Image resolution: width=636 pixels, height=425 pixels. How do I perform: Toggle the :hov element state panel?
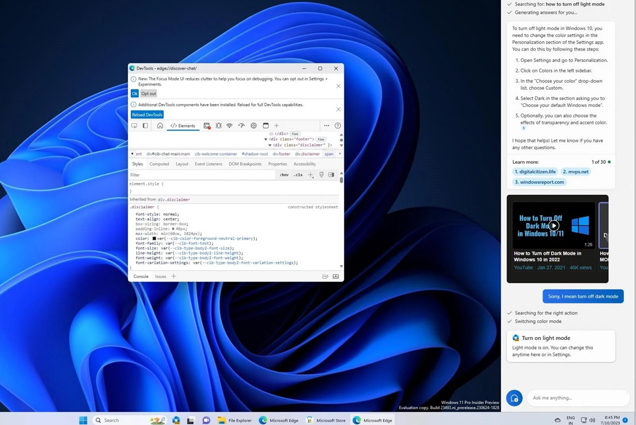[x=284, y=175]
